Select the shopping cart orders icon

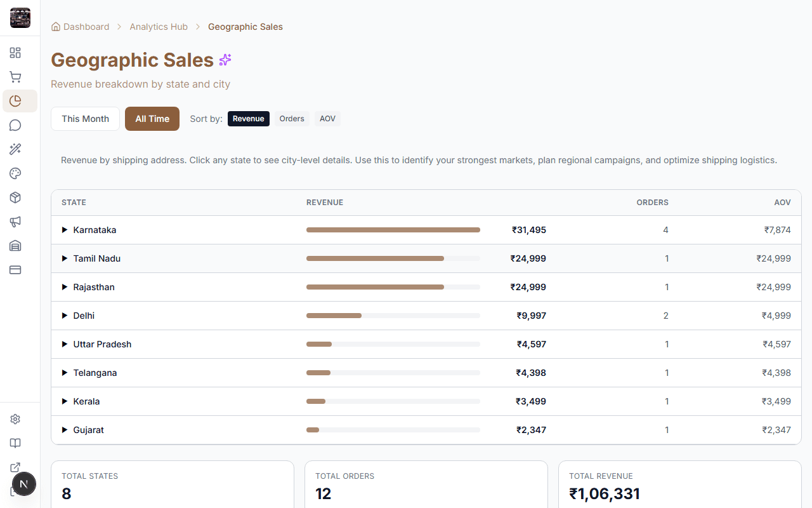point(15,76)
